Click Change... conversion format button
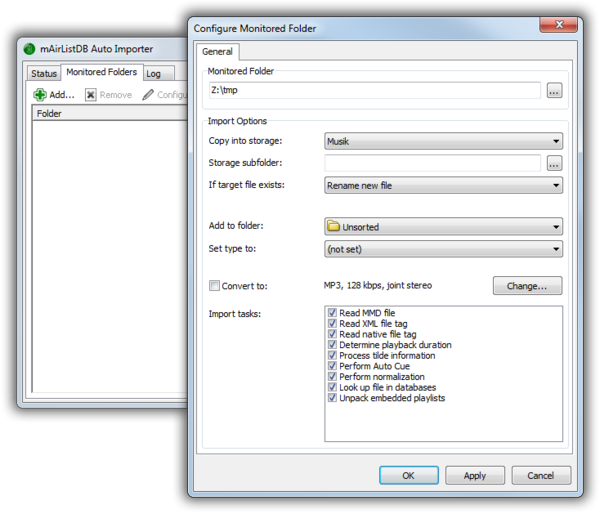This screenshot has height=514, width=600. pyautogui.click(x=527, y=286)
